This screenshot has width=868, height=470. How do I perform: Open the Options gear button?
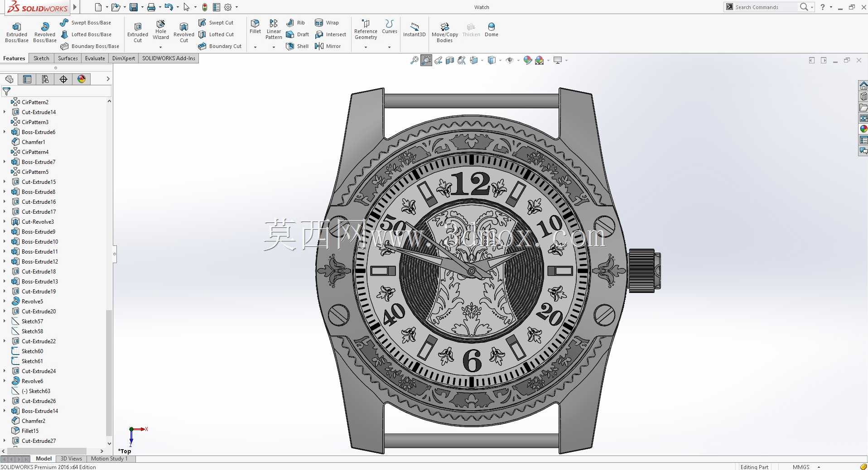228,7
